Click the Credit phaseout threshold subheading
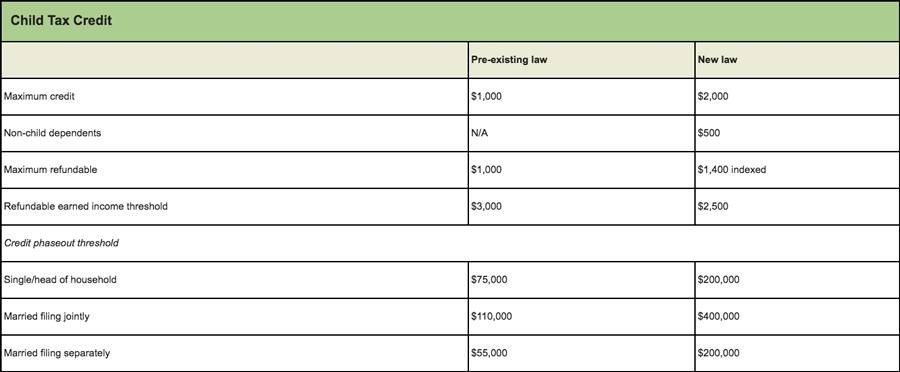900x372 pixels. (x=61, y=243)
